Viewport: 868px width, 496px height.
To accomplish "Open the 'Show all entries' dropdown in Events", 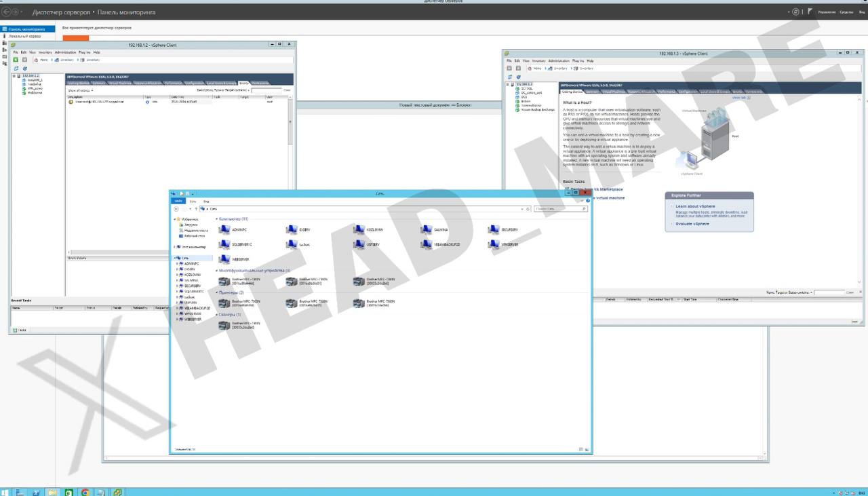I will [81, 90].
